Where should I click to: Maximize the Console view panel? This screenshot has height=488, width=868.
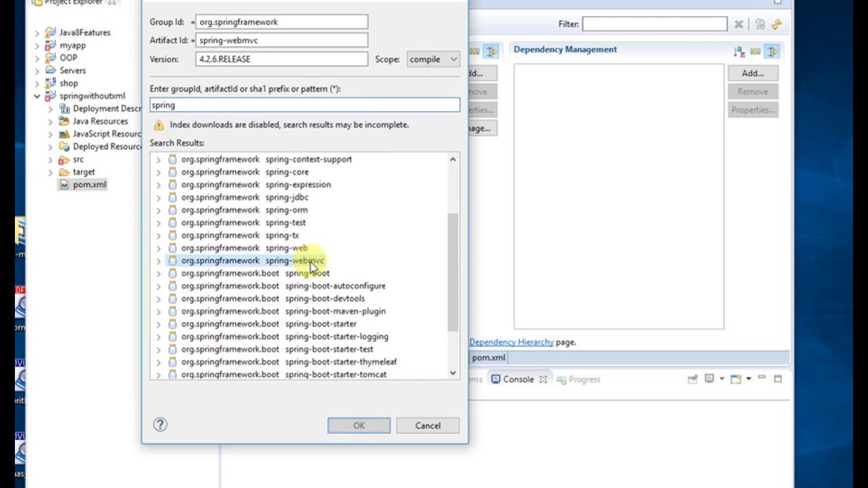coord(778,379)
